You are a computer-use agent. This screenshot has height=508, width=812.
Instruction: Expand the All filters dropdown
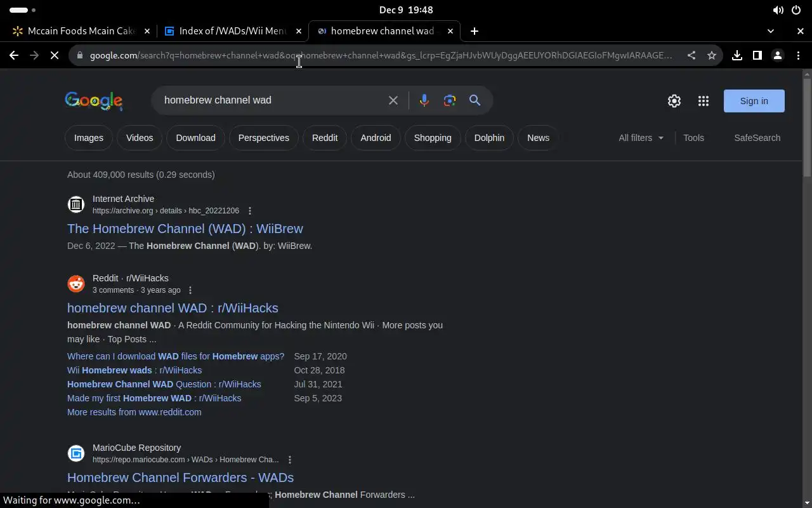click(x=641, y=138)
